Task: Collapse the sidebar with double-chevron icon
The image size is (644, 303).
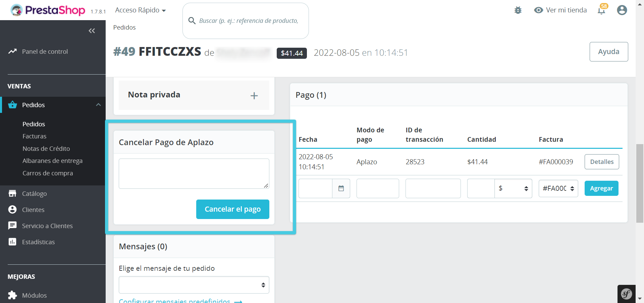Action: (x=92, y=31)
